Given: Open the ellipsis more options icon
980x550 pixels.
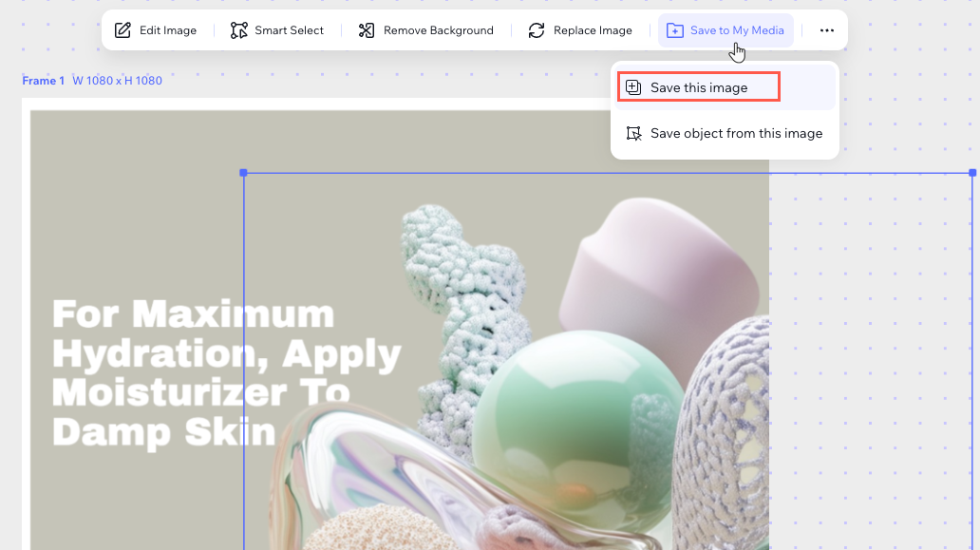Looking at the screenshot, I should pyautogui.click(x=826, y=29).
